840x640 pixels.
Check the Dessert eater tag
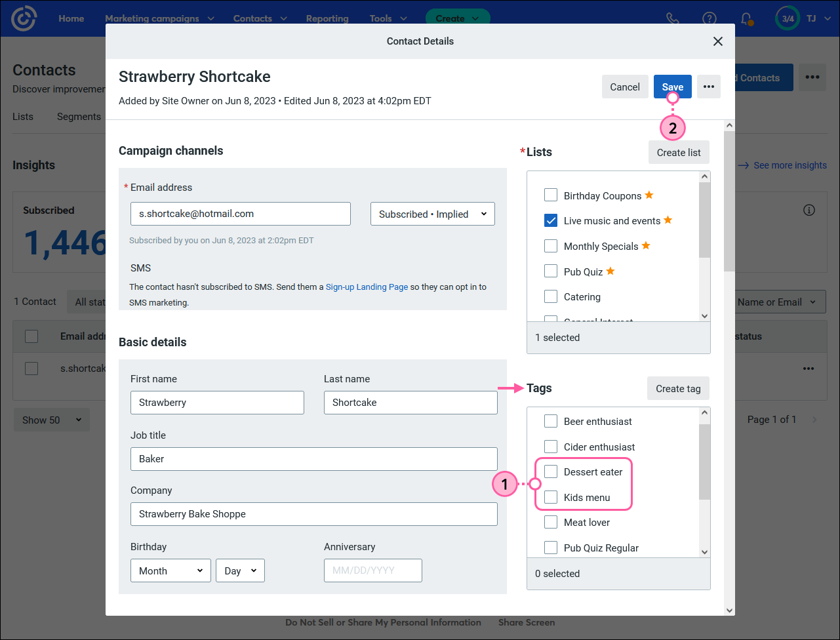click(550, 471)
